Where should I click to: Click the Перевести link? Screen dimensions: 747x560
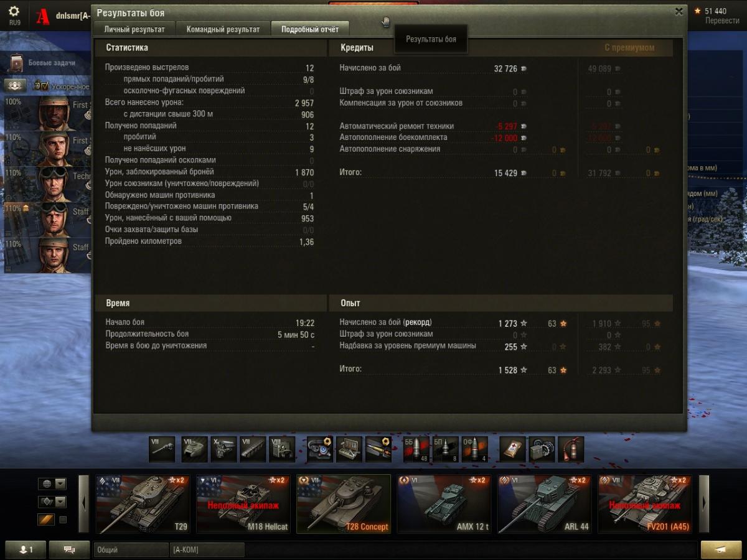pos(722,21)
